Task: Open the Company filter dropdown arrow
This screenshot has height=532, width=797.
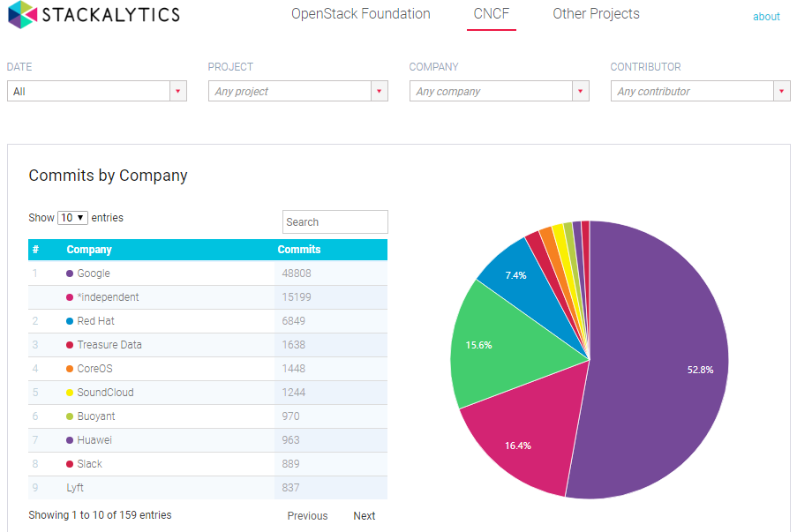Action: coord(580,91)
